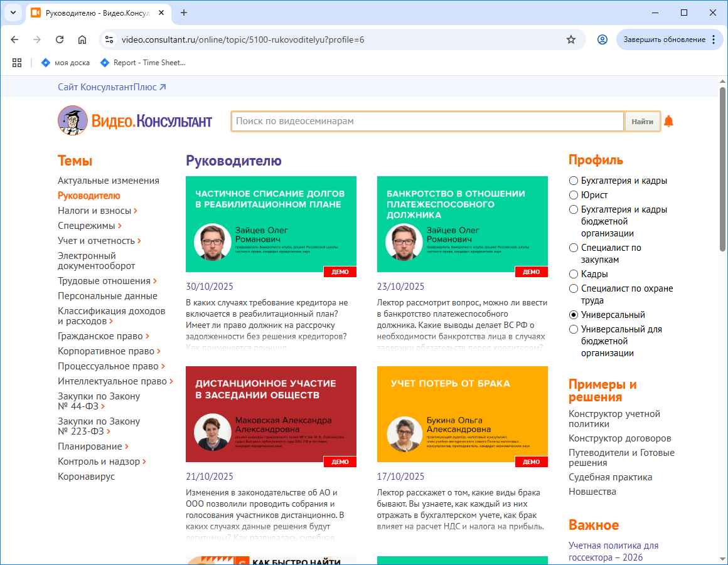The width and height of the screenshot is (728, 565).
Task: Open the Актуальные изменения topic
Action: (109, 181)
